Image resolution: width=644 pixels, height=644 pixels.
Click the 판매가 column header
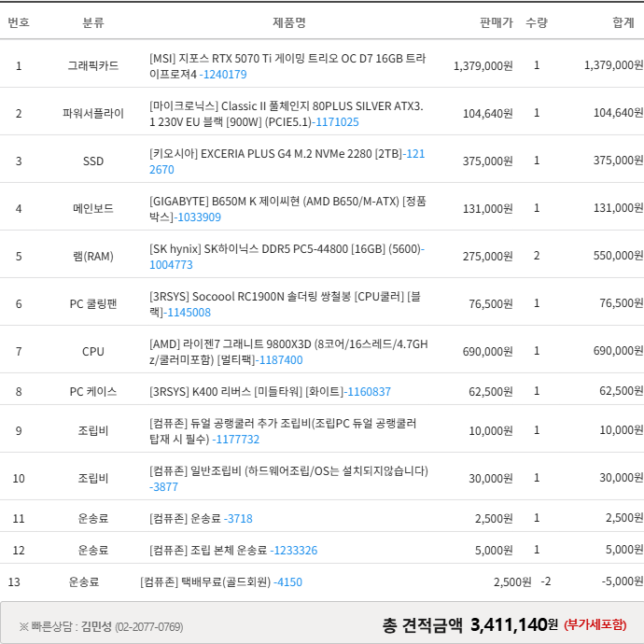pos(496,21)
